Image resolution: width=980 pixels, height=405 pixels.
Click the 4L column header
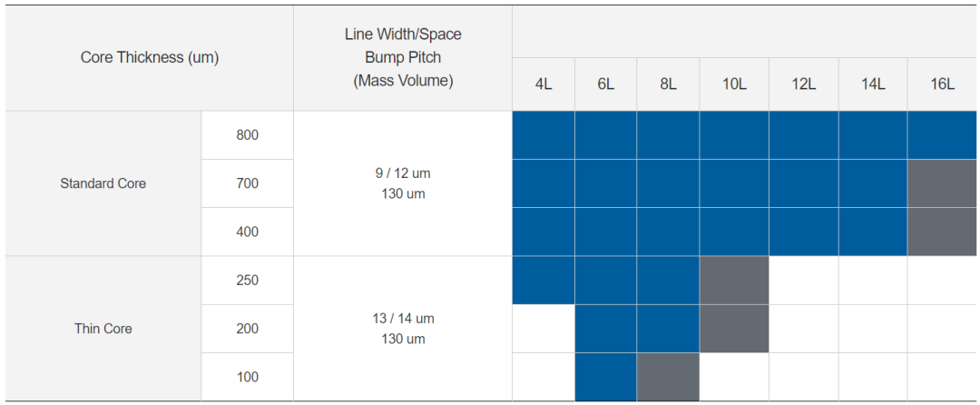click(544, 84)
